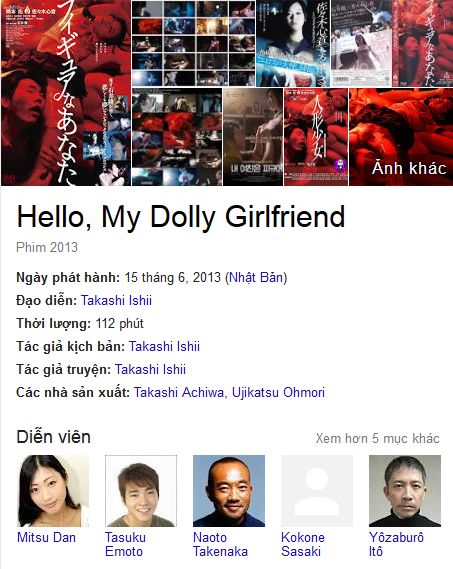
Task: Open Yôzaburô Itô name link
Action: tap(396, 544)
